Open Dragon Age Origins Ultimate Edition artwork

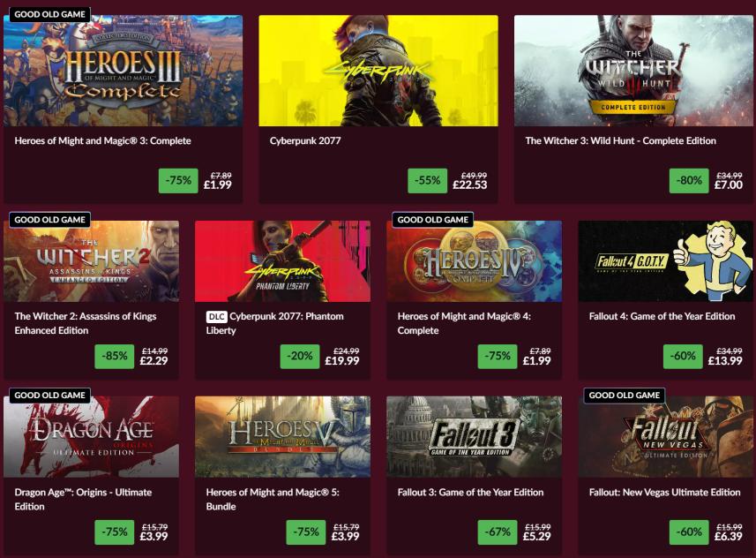pyautogui.click(x=91, y=437)
